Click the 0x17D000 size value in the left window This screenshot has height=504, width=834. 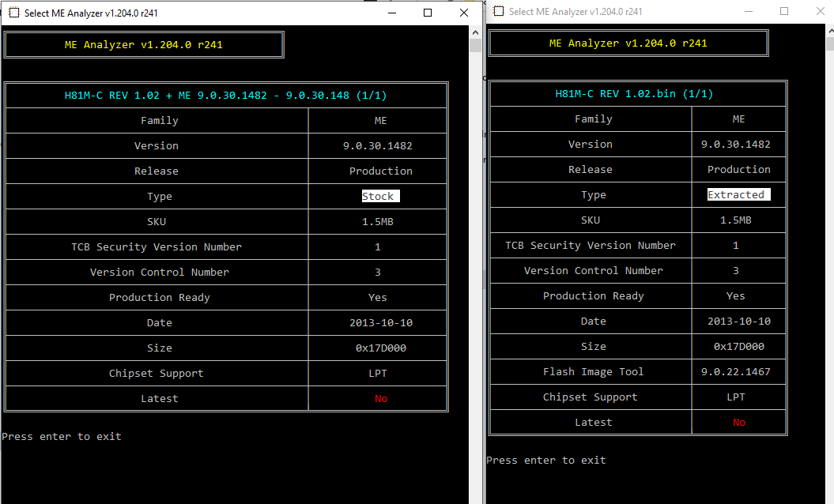[381, 348]
